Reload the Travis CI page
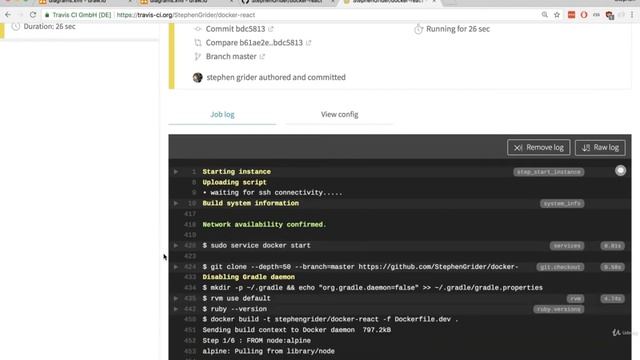This screenshot has height=360, width=640. [x=33, y=15]
